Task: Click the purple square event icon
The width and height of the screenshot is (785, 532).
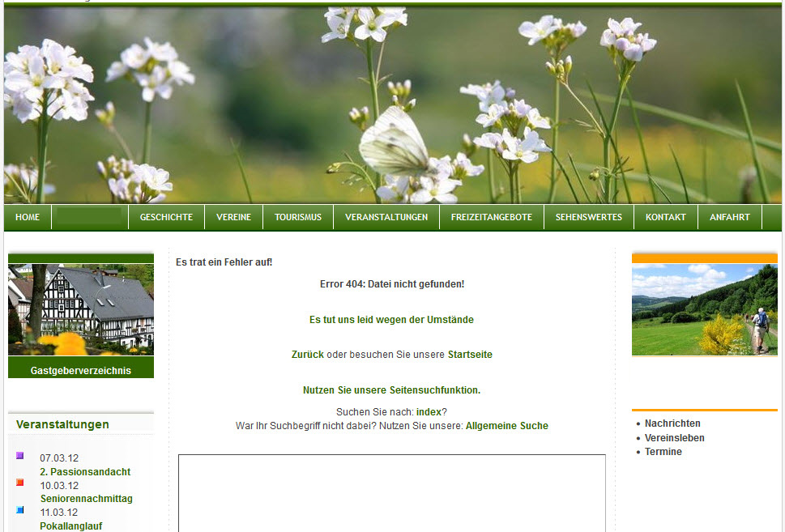Action: (20, 456)
